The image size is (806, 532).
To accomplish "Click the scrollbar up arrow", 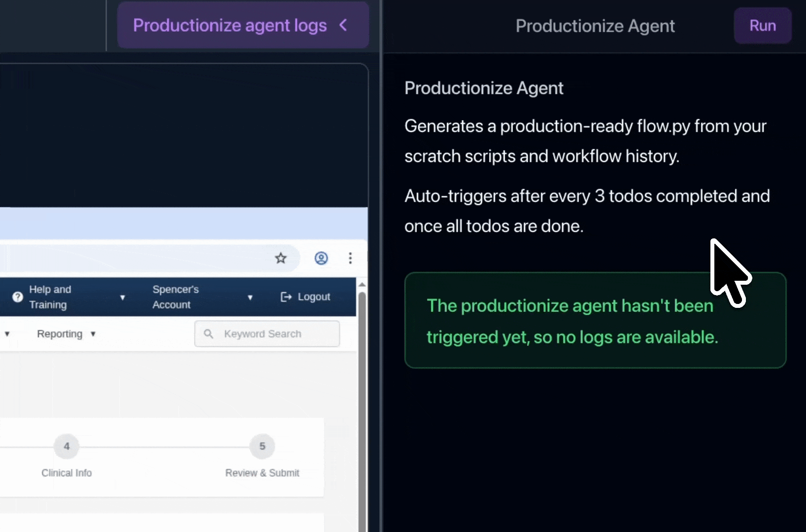I will pos(362,284).
